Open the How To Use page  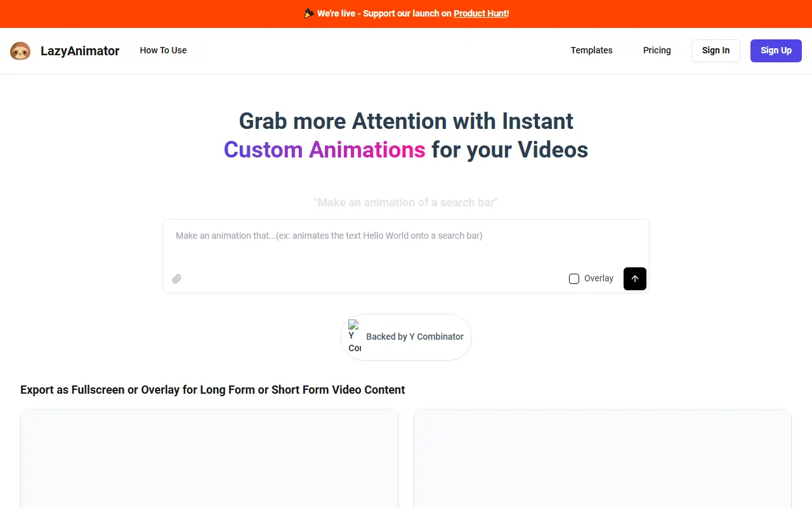click(163, 50)
